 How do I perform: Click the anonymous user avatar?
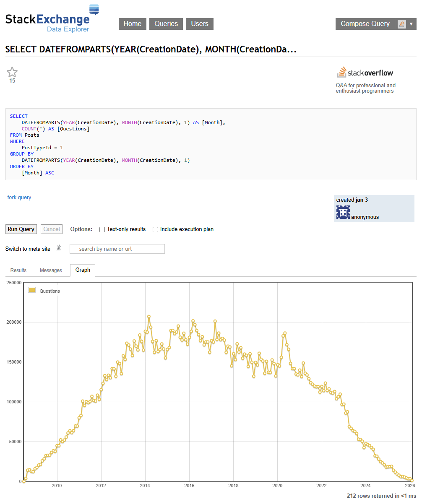point(343,212)
